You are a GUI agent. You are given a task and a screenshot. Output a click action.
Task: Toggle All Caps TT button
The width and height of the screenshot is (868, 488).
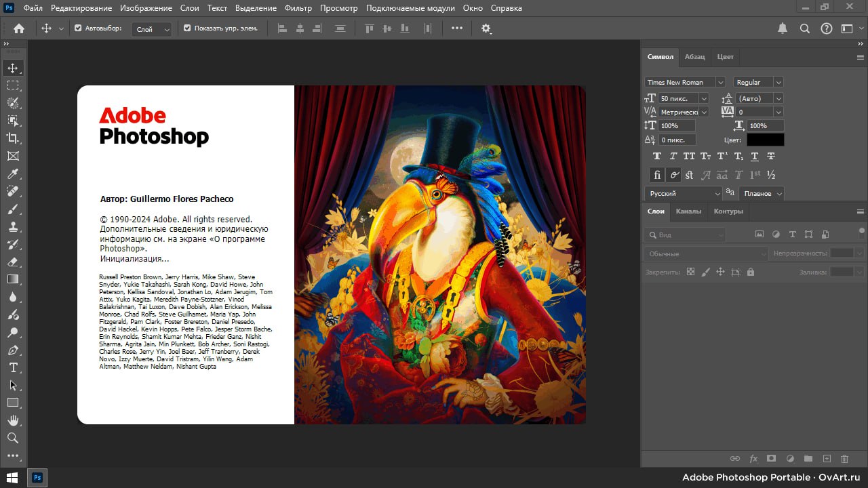click(690, 156)
